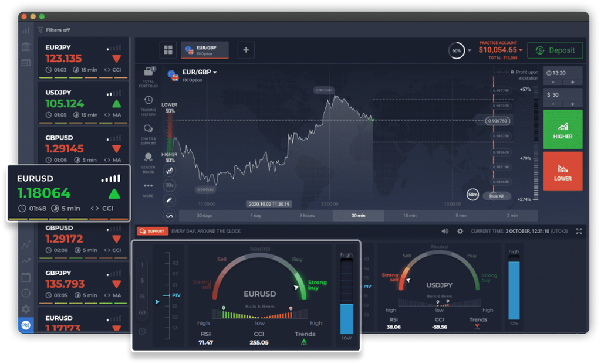Select the 30s candle interval button

(x=170, y=185)
